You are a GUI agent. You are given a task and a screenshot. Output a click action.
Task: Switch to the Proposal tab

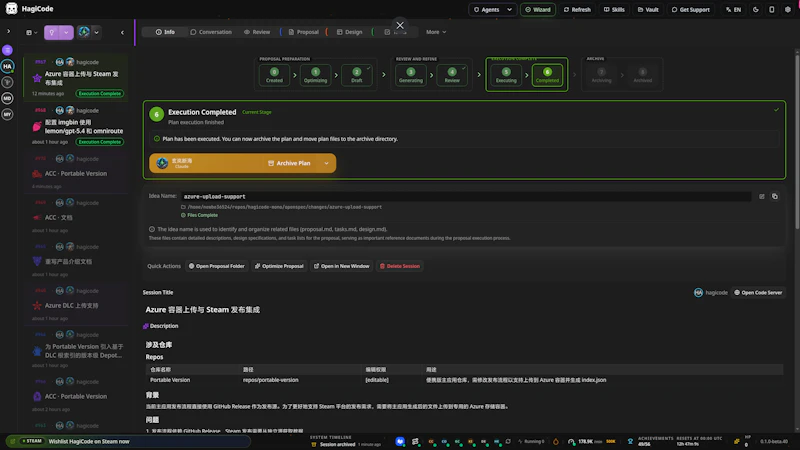pyautogui.click(x=304, y=32)
